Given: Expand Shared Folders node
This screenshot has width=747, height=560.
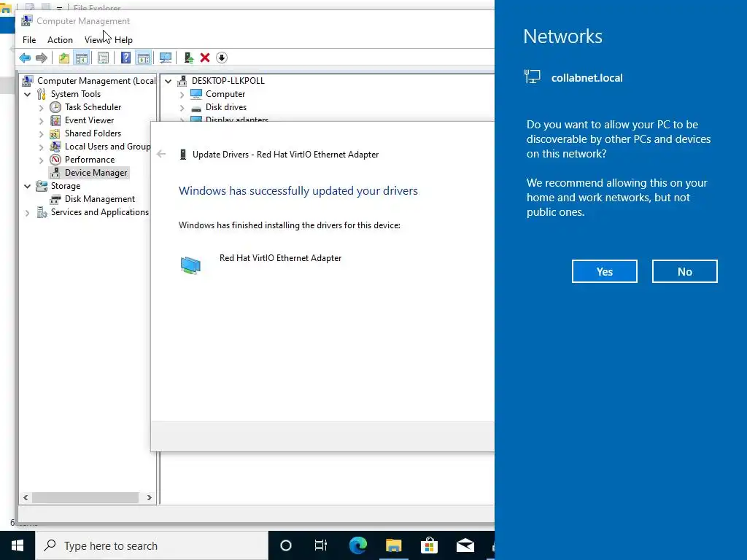Looking at the screenshot, I should (42, 134).
